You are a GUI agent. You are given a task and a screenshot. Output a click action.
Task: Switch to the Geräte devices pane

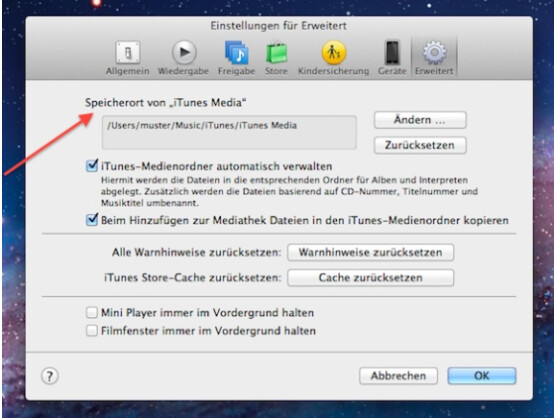(x=392, y=58)
